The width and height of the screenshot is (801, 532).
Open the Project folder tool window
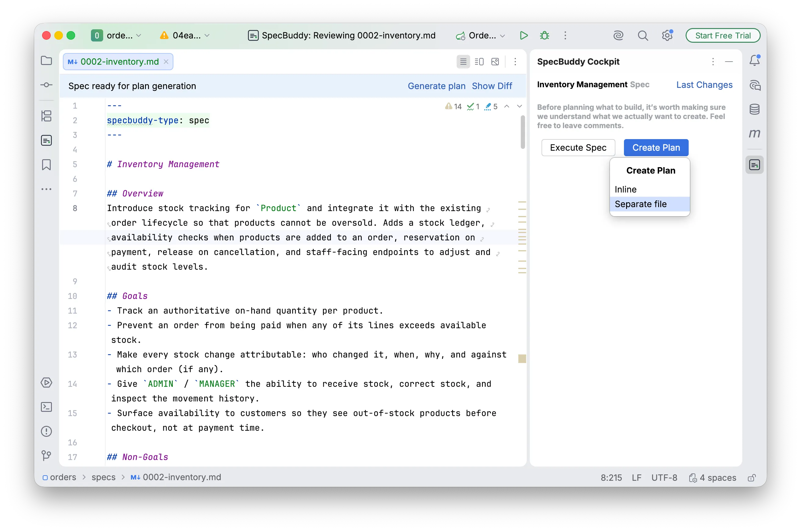[46, 61]
